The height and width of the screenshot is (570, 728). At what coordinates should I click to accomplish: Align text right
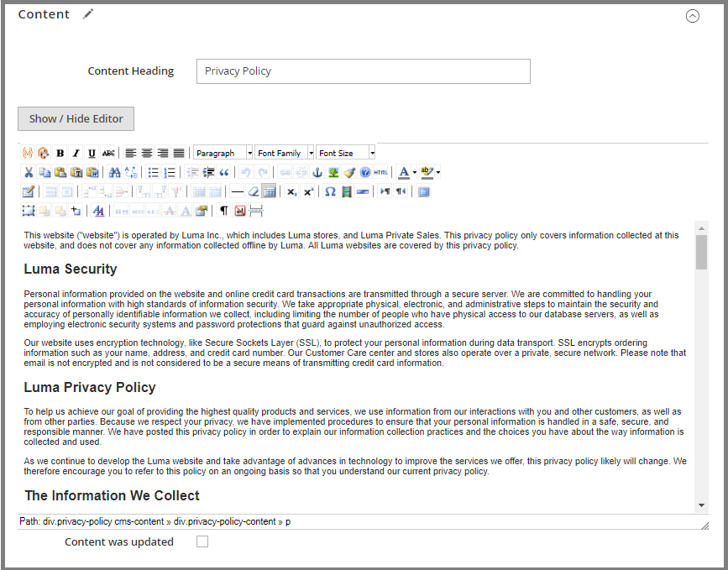pos(163,153)
